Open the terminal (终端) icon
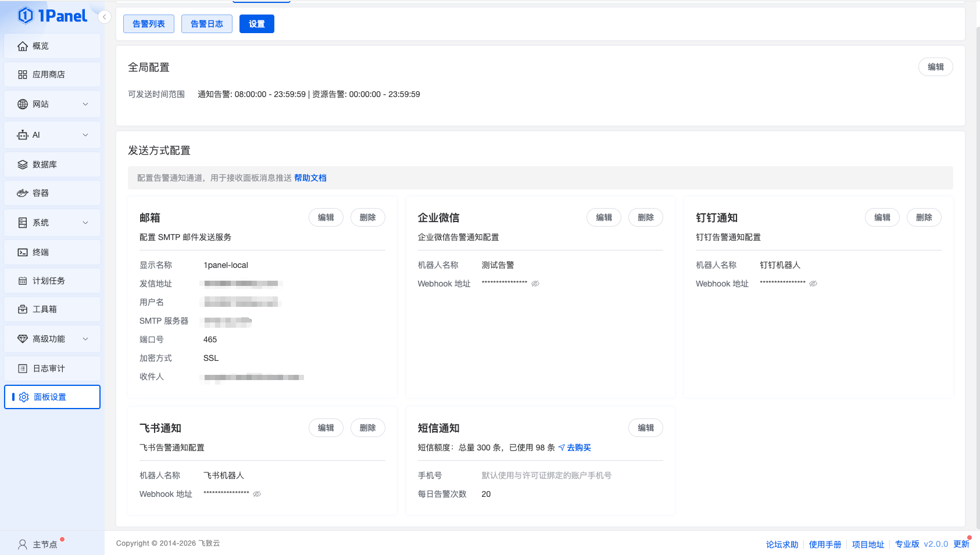Viewport: 980px width, 555px height. (x=23, y=252)
